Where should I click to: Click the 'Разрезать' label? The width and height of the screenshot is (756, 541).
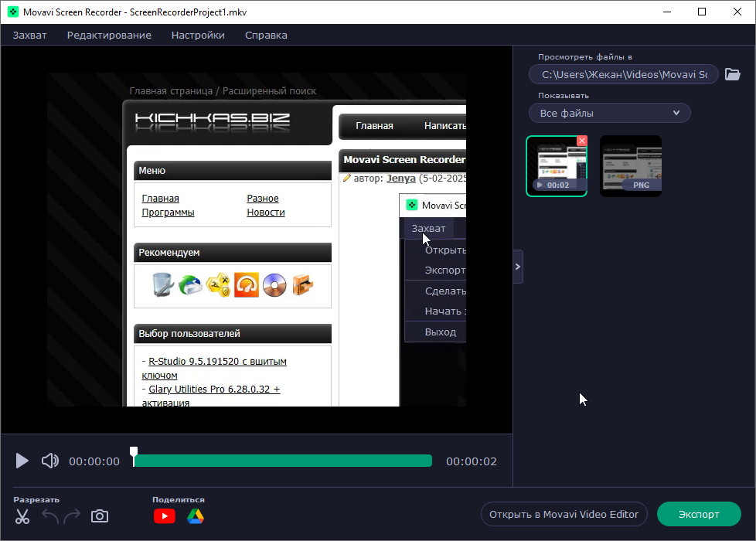coord(36,499)
